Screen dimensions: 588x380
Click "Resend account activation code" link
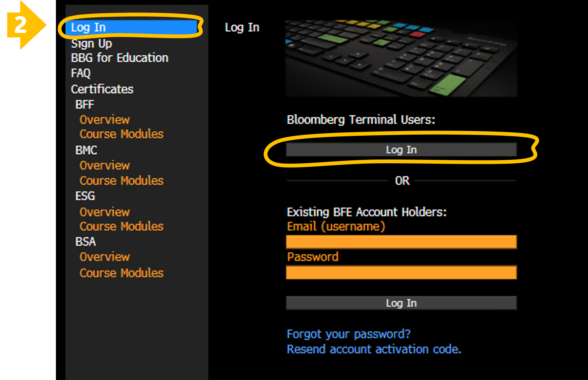click(374, 349)
